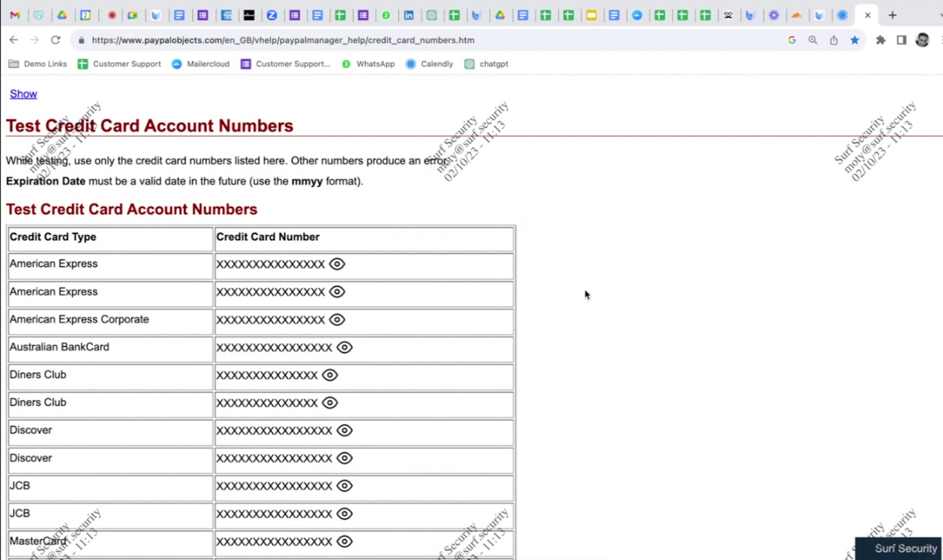Toggle eye icon for Australian BankCard number

tap(344, 347)
